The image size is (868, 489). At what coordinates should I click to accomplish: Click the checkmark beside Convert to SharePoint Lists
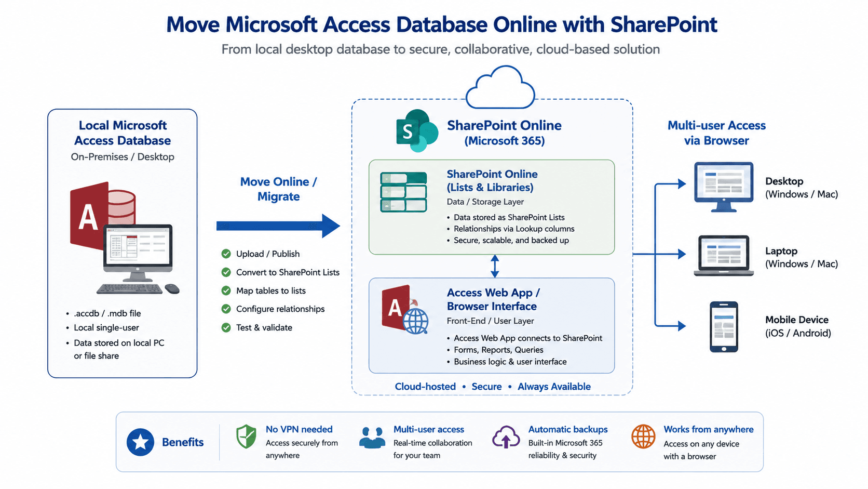[x=226, y=272]
